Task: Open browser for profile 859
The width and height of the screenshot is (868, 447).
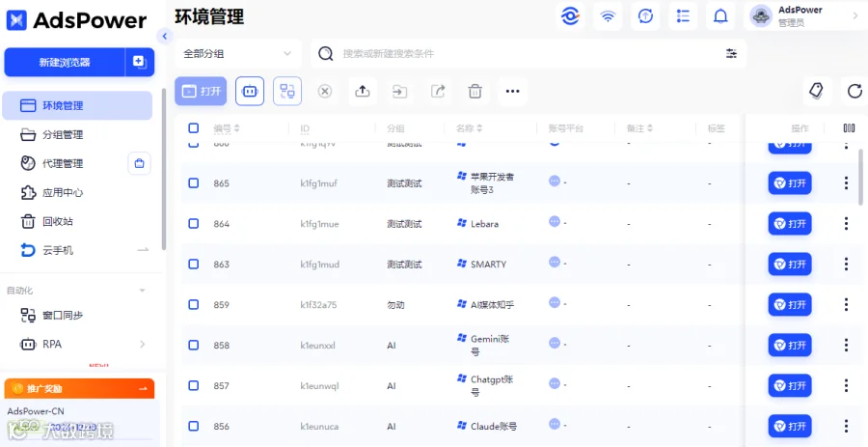Action: [x=790, y=304]
